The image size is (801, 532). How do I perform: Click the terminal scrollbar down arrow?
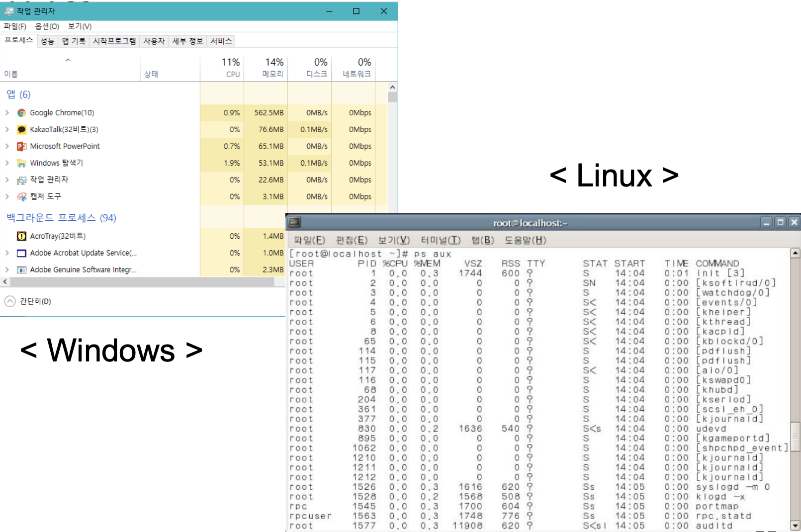pyautogui.click(x=795, y=526)
